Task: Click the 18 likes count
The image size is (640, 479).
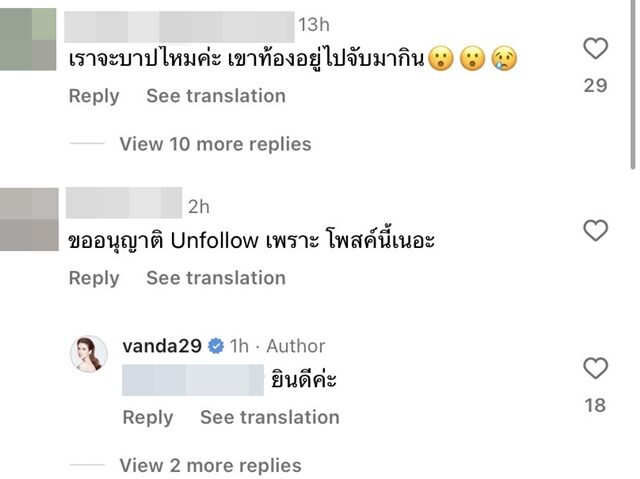Action: [x=595, y=405]
